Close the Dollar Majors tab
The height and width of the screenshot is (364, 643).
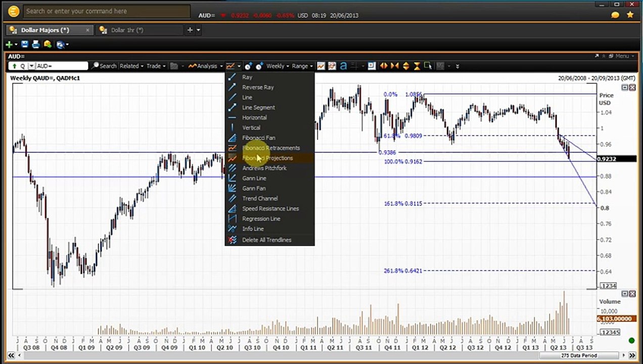[87, 30]
